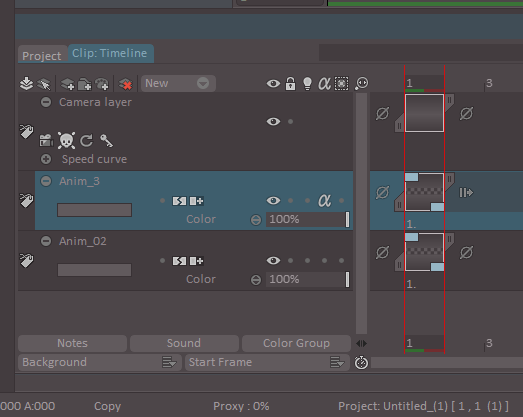Adjust the Anim_3 opacity 100% slider
Screen dimensions: 523x417
[x=308, y=220]
